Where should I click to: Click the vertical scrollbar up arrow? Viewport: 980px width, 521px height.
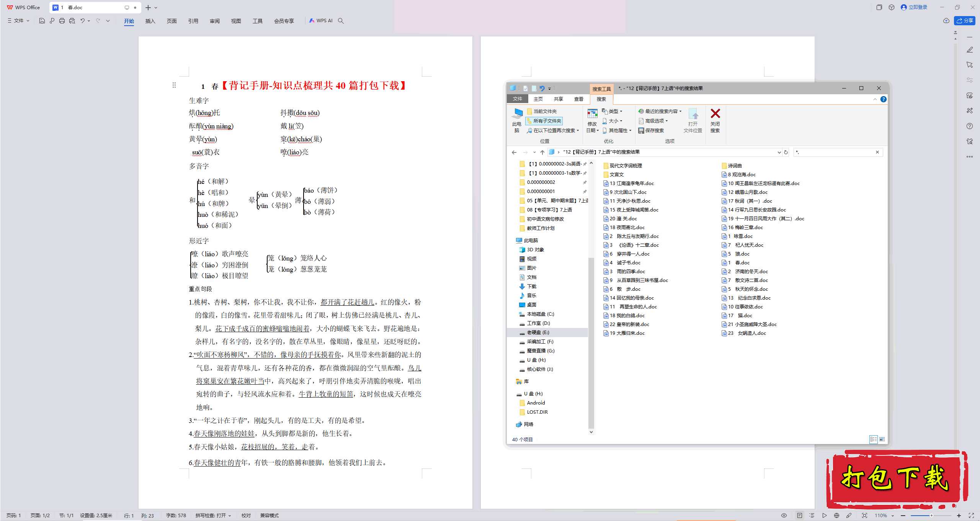click(955, 39)
